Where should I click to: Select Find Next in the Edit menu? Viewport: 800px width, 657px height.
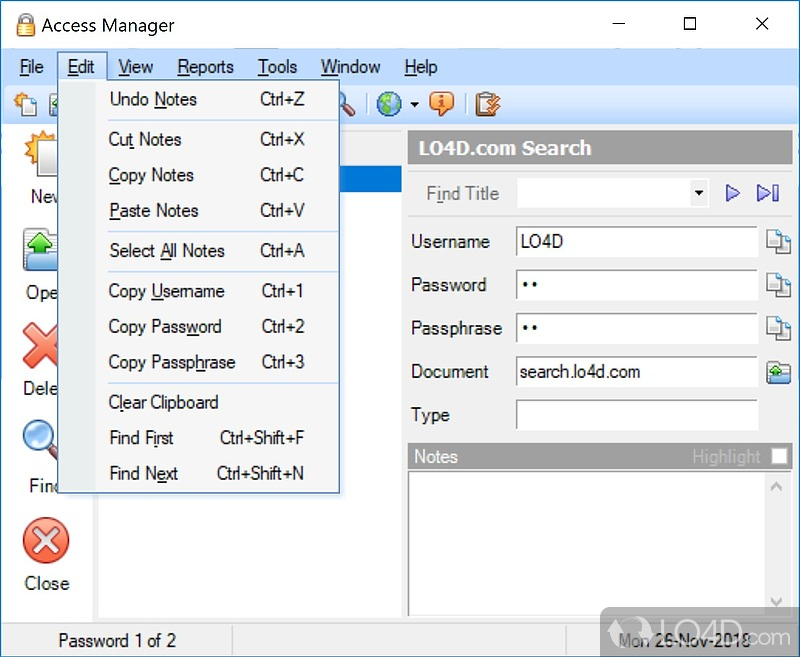click(x=143, y=473)
